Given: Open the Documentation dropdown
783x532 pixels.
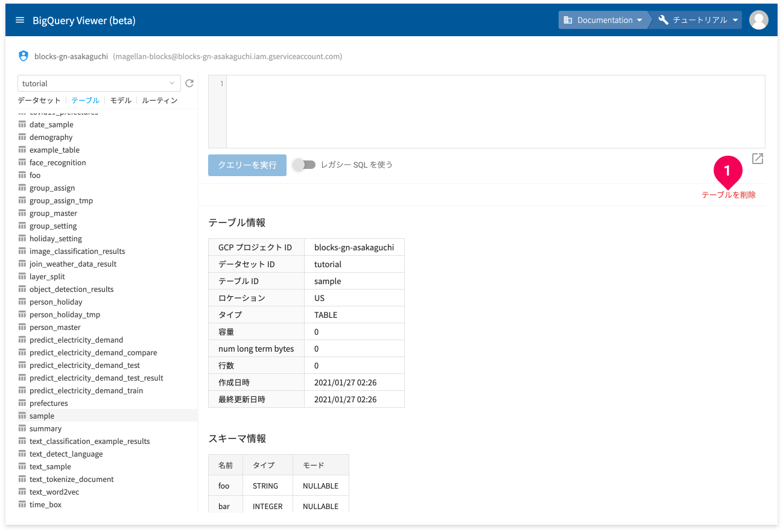Looking at the screenshot, I should click(603, 20).
